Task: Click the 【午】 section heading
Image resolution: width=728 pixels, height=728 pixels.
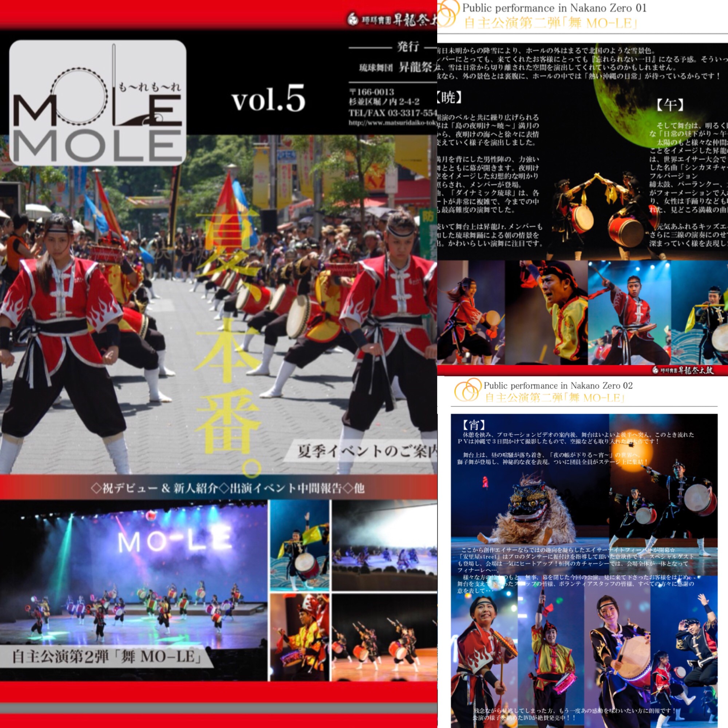Action: (x=670, y=105)
